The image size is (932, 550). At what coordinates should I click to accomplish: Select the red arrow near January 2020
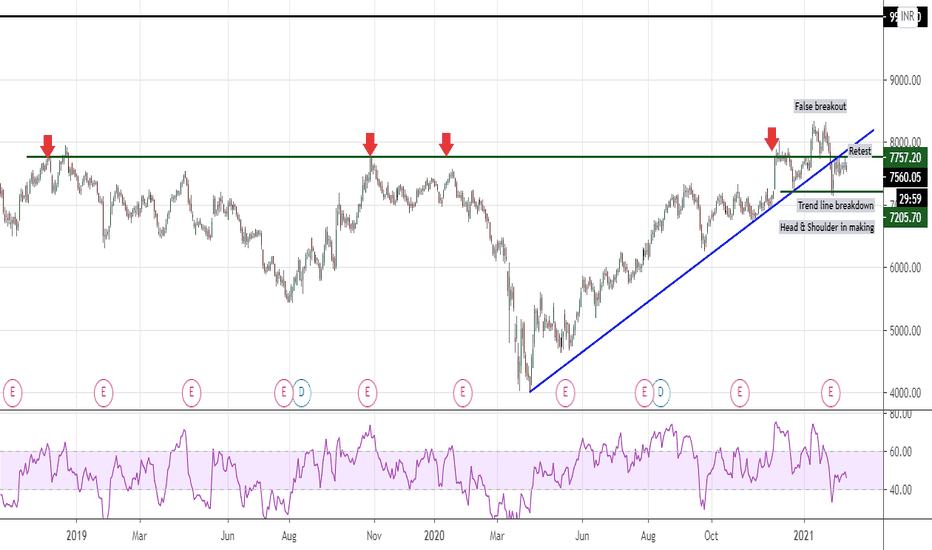tap(446, 144)
